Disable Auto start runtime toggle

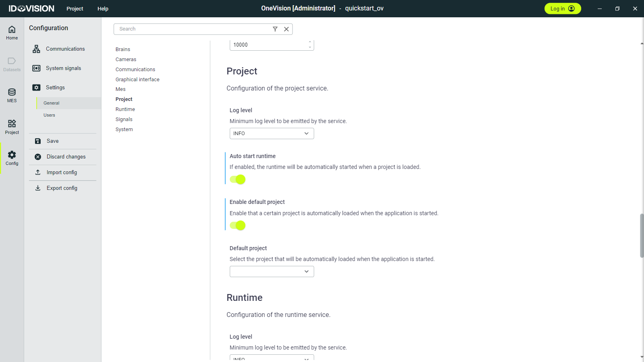tap(238, 179)
